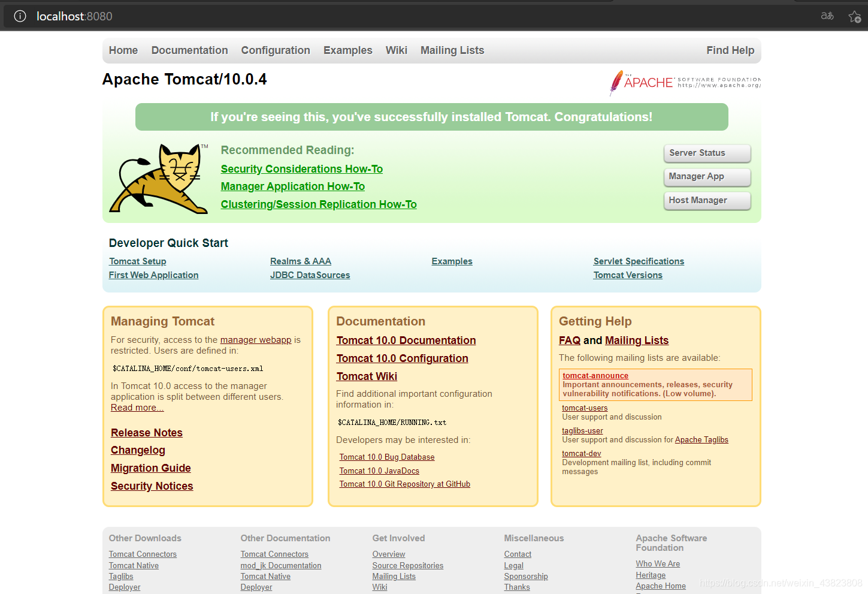This screenshot has height=594, width=868.
Task: Click the site information icon in address bar
Action: tap(20, 16)
